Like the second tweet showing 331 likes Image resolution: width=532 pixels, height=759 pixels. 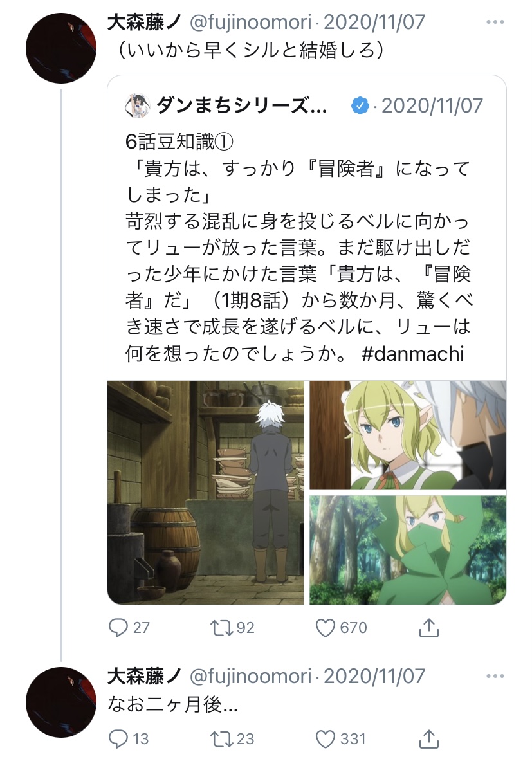click(342, 738)
